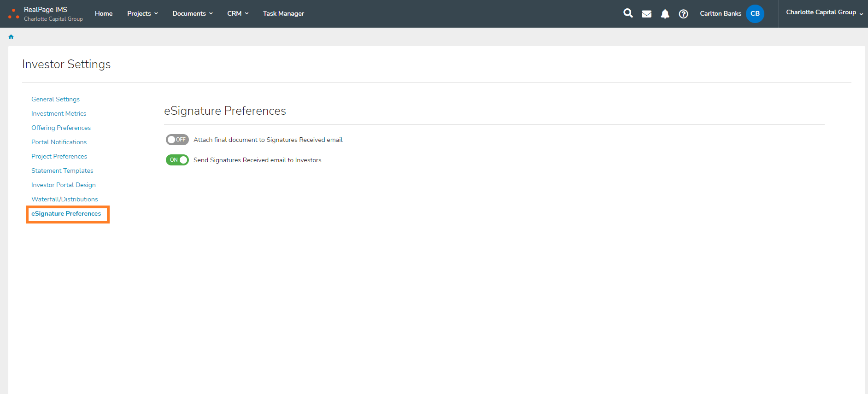Viewport: 868px width, 394px height.
Task: Open the notifications bell icon
Action: [665, 14]
